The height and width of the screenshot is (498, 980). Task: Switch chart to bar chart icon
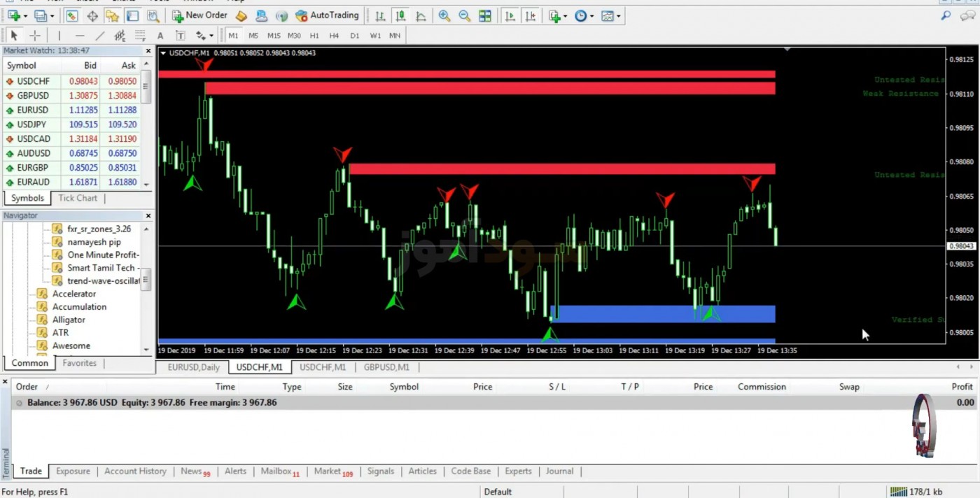click(379, 15)
